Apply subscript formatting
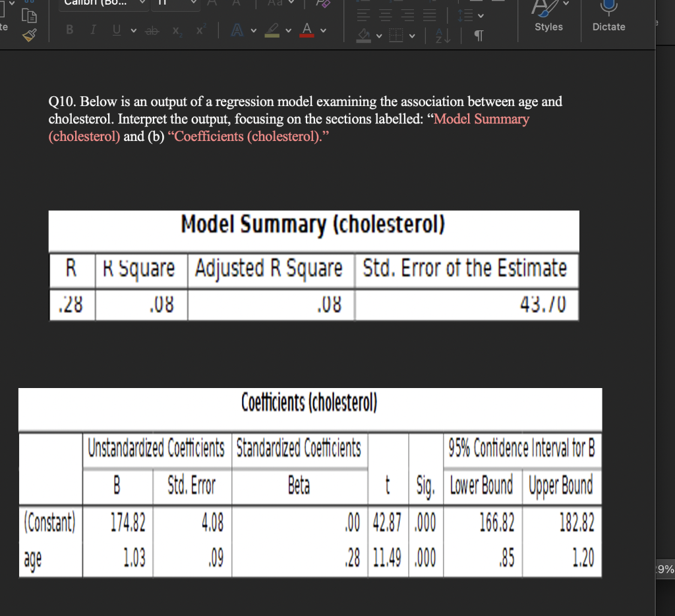Screen dimensions: 675x616 point(176,30)
